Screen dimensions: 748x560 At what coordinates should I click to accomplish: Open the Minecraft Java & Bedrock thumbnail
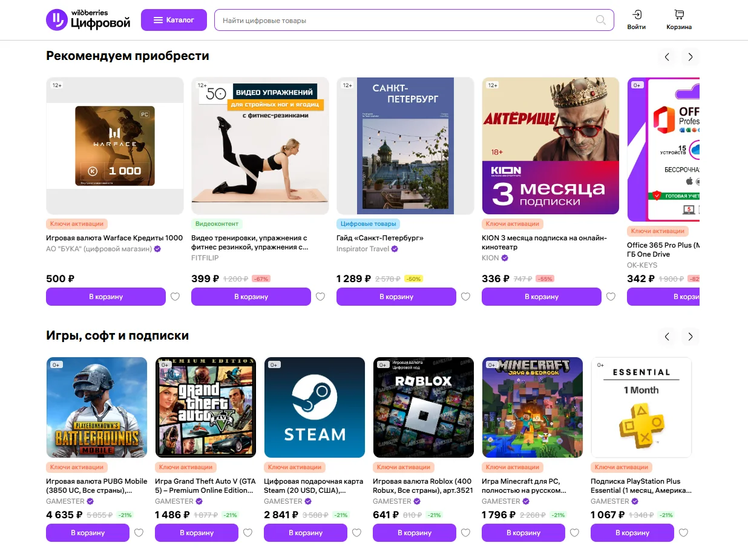533,407
